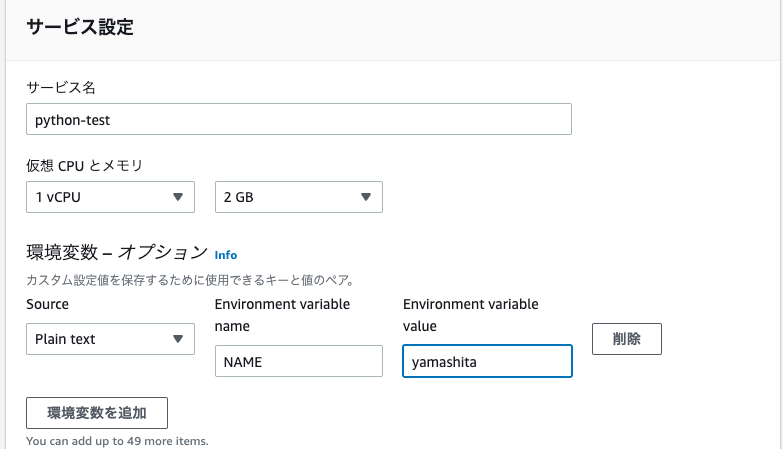783x449 pixels.
Task: Click the Source column label
Action: [x=47, y=304]
